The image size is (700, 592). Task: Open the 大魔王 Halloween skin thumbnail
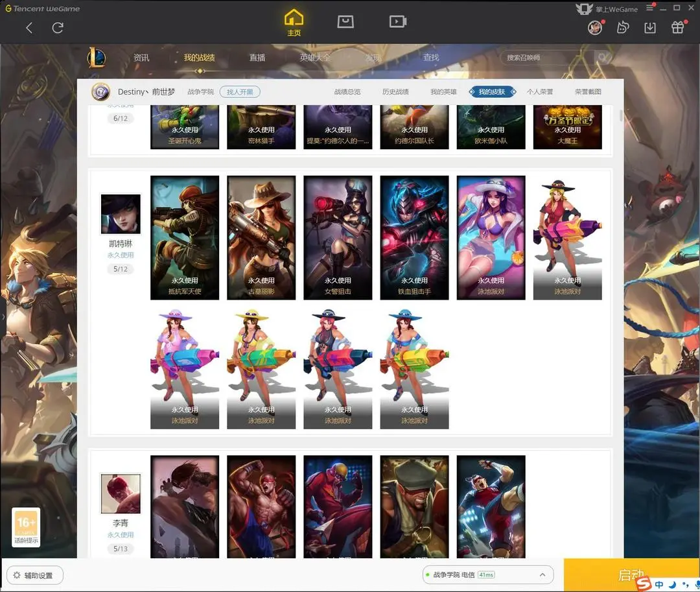tap(567, 127)
